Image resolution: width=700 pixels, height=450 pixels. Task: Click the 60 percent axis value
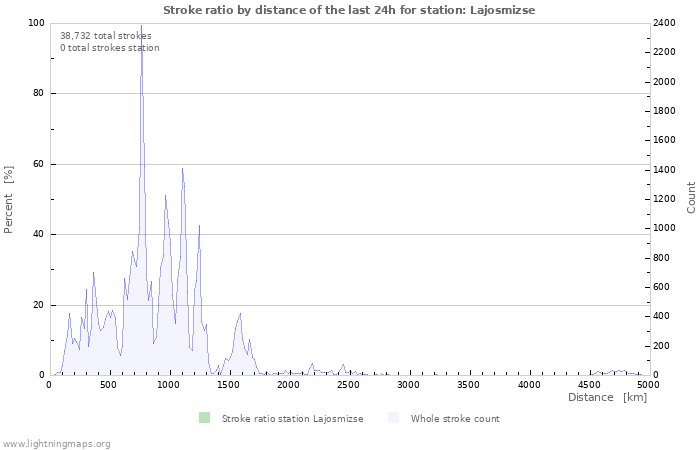pyautogui.click(x=38, y=164)
